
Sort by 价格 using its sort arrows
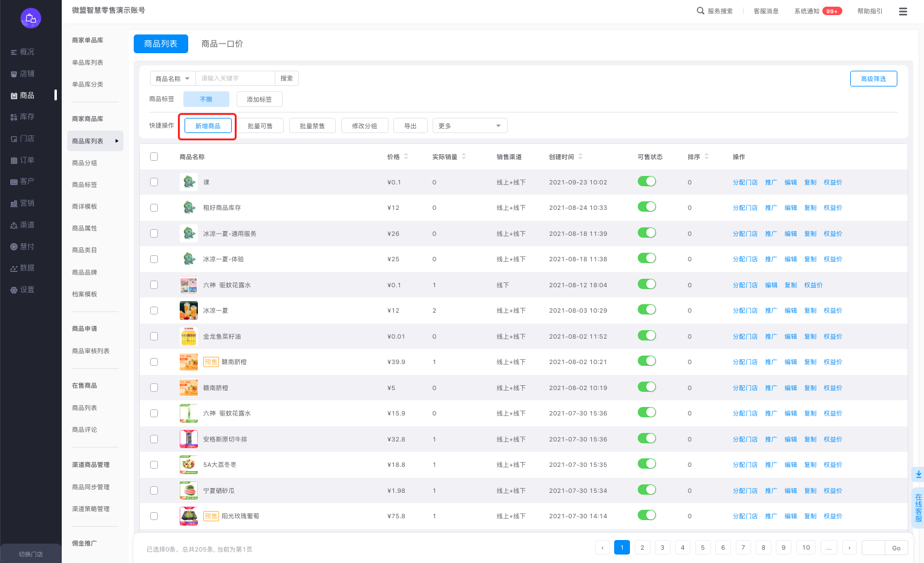(x=406, y=157)
